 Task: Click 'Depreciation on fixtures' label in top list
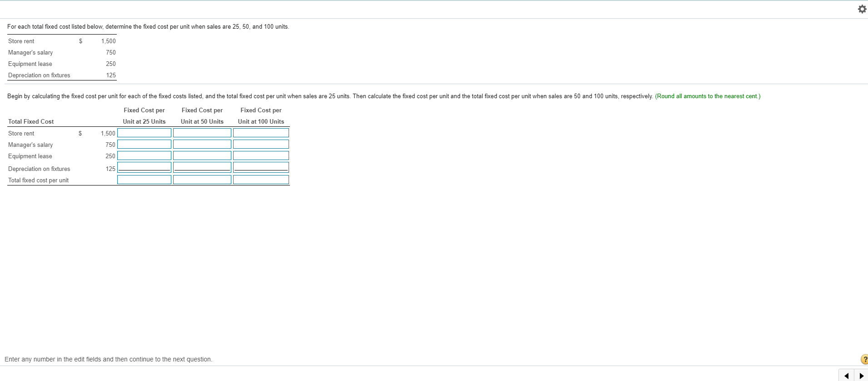click(39, 75)
